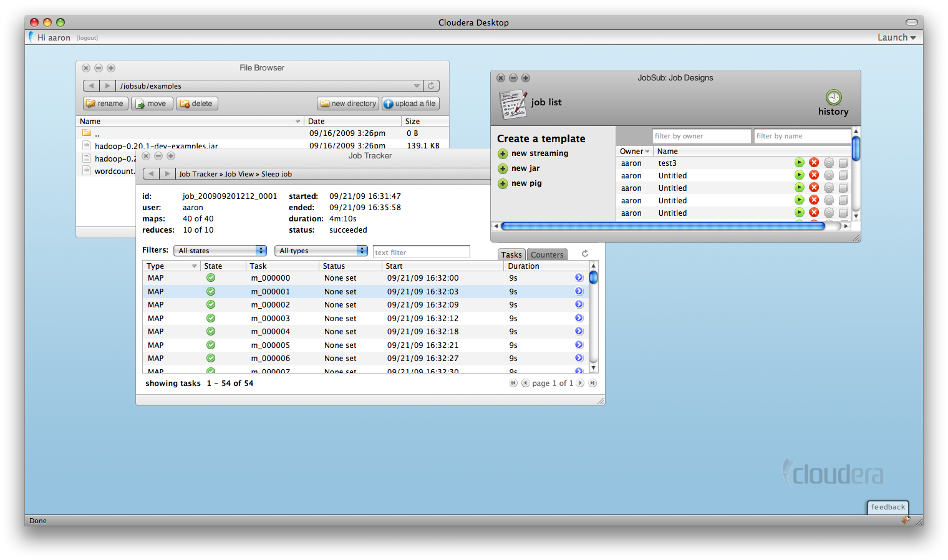Sort tasks by Type column
The height and width of the screenshot is (560, 948).
171,266
